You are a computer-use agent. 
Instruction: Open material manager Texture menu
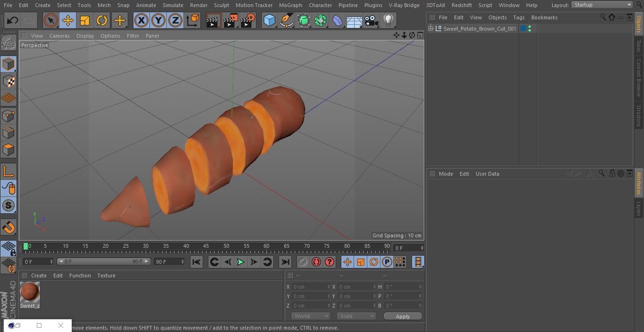click(106, 275)
